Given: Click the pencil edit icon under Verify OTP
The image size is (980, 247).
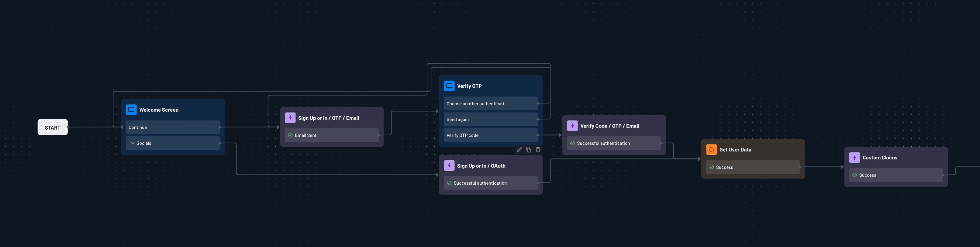Looking at the screenshot, I should [x=519, y=150].
